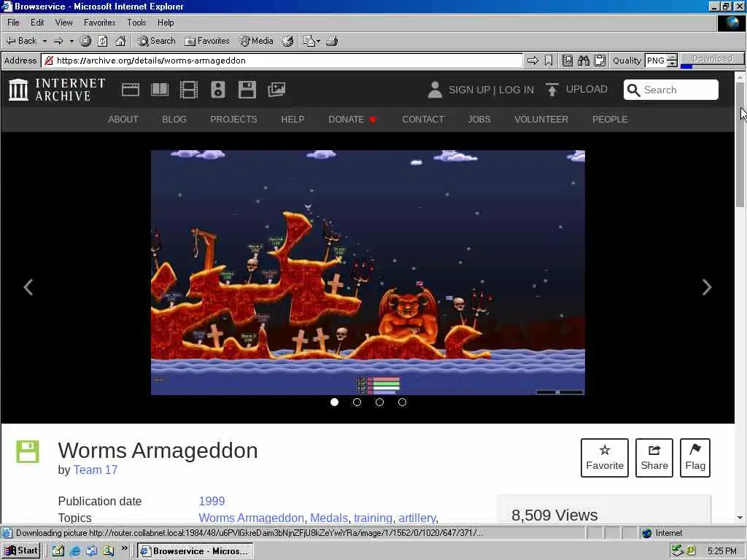Open the Images icon in the Archive header
Image resolution: width=747 pixels, height=560 pixels.
(x=276, y=90)
